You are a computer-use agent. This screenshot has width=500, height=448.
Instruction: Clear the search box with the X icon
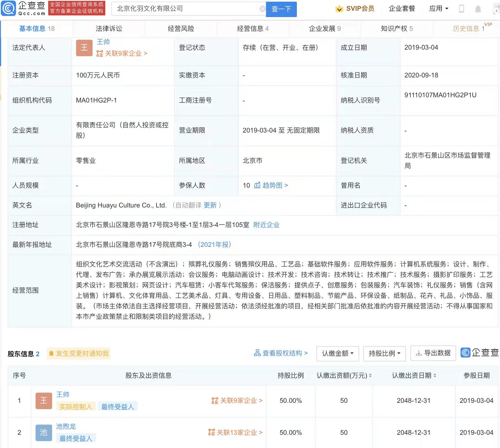click(262, 9)
